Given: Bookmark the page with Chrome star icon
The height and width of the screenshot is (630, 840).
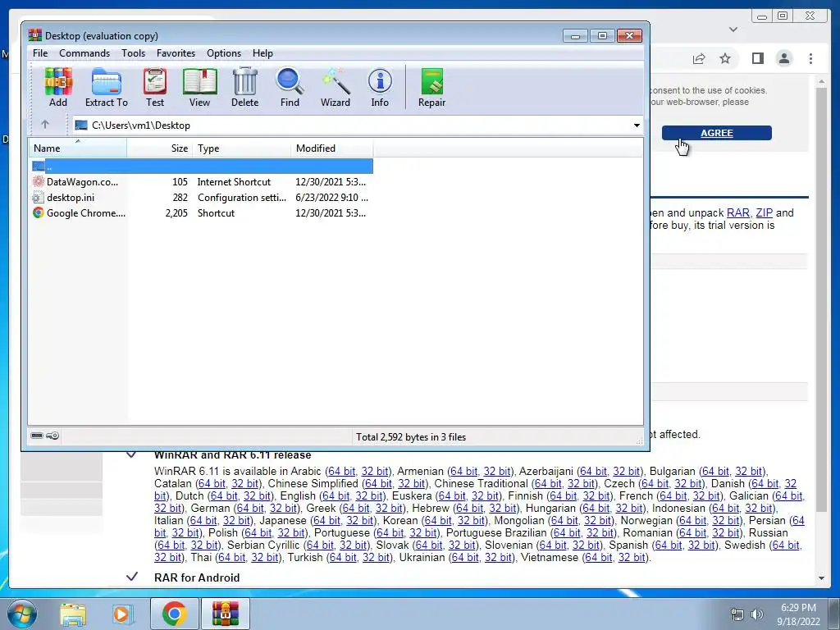Looking at the screenshot, I should coord(725,58).
